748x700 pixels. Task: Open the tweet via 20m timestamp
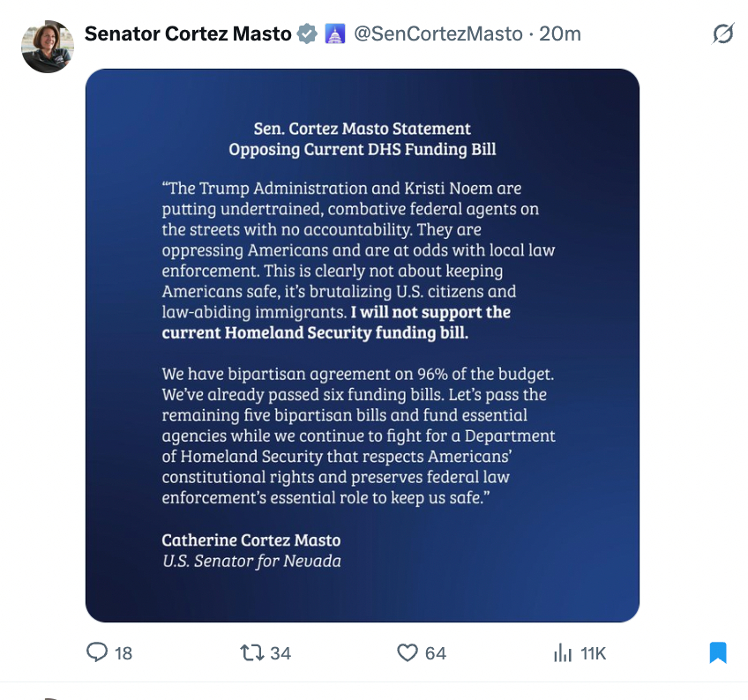click(560, 34)
